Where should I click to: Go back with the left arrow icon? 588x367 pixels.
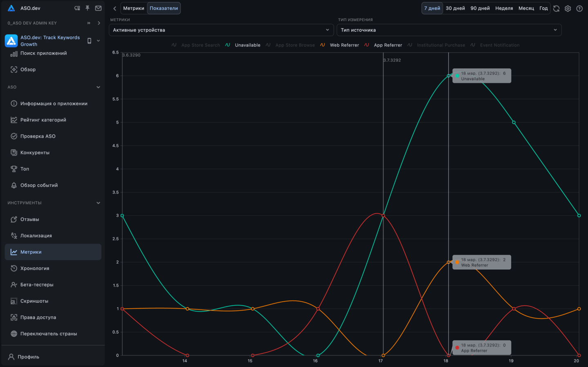pyautogui.click(x=115, y=9)
